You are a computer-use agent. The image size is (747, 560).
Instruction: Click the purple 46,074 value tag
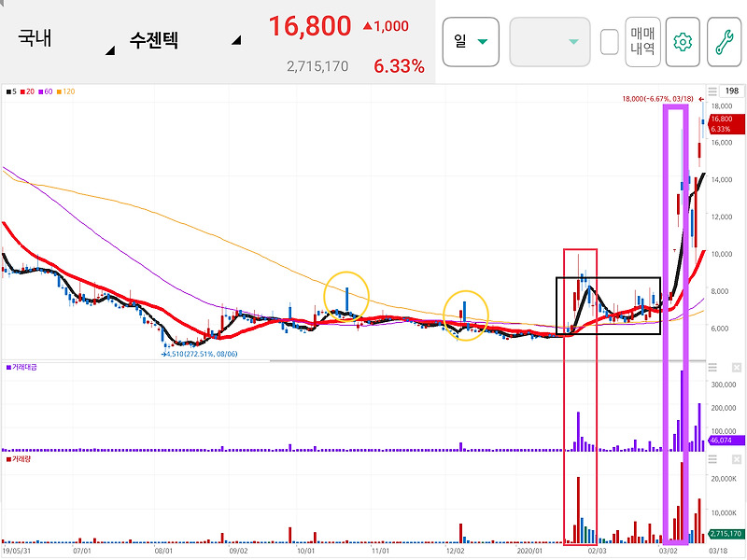coord(726,440)
